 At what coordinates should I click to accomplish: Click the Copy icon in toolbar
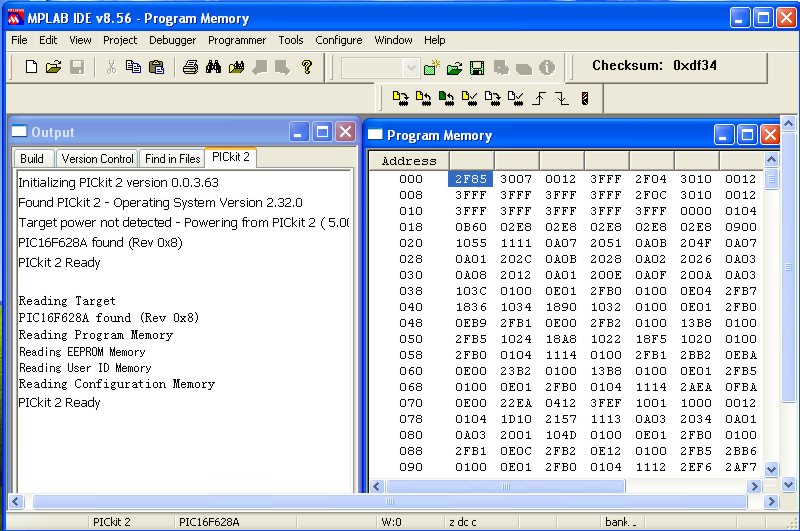(x=133, y=67)
